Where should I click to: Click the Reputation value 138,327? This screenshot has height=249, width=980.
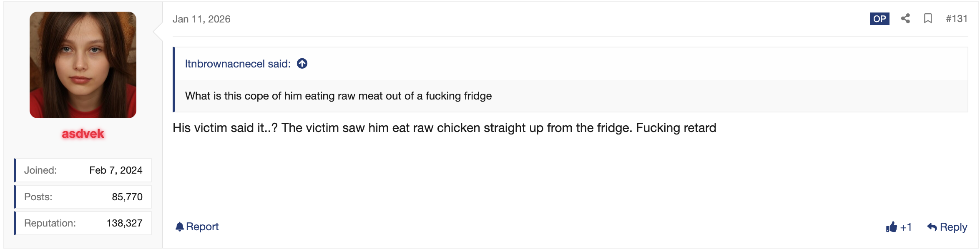pos(124,223)
